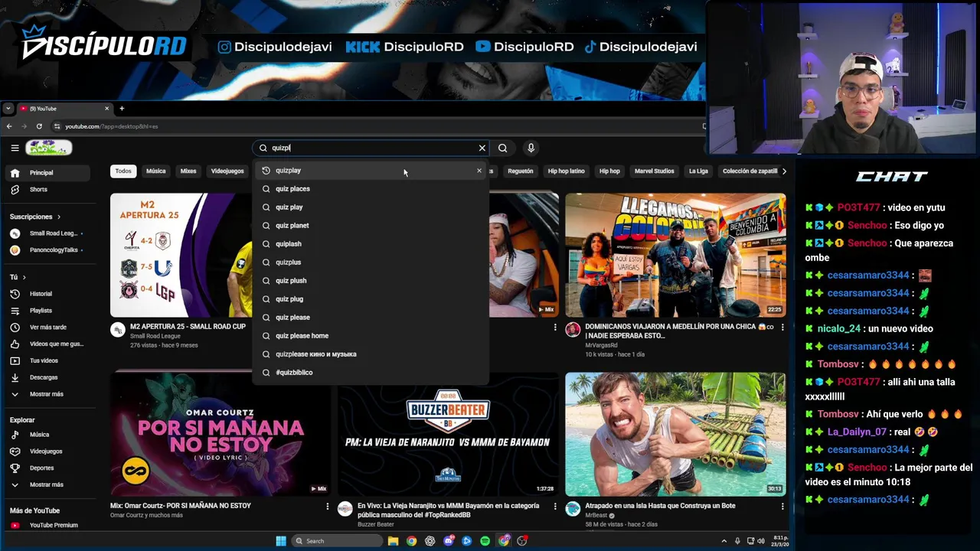Select the Música filter chip
This screenshot has width=980, height=551.
[156, 171]
